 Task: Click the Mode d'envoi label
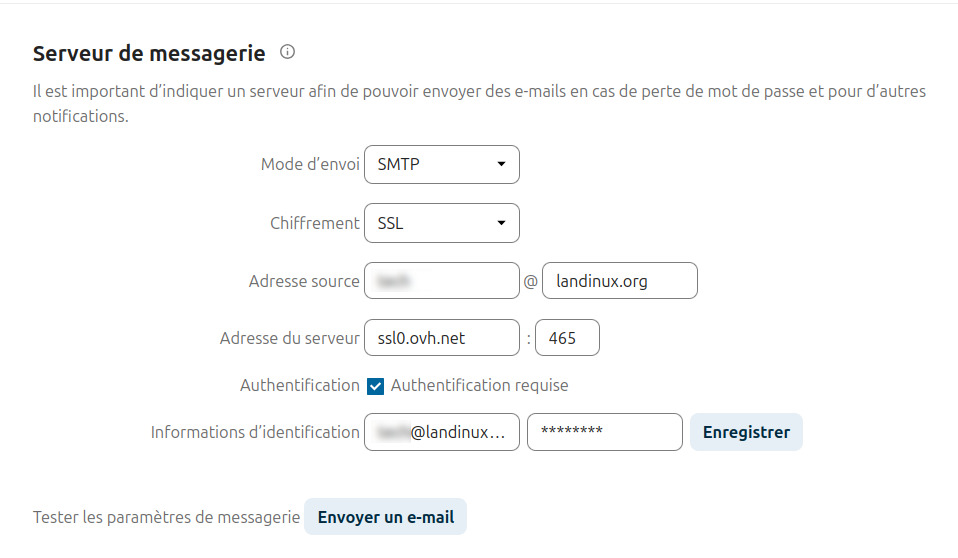pyautogui.click(x=310, y=165)
